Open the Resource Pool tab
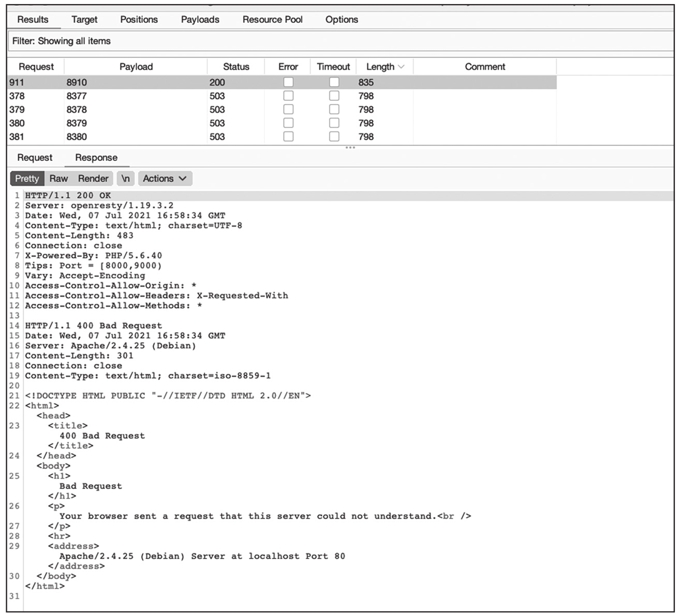 [272, 20]
